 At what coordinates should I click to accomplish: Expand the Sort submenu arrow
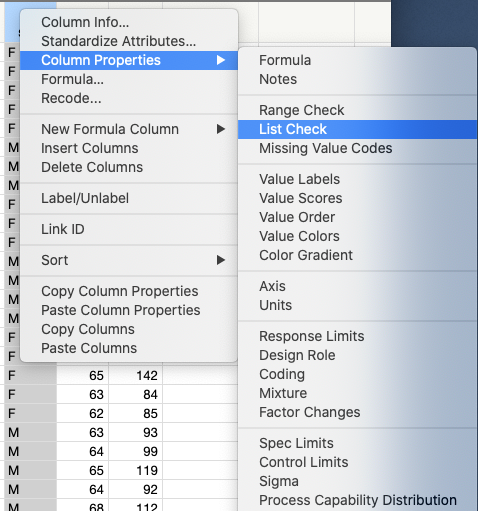[220, 260]
